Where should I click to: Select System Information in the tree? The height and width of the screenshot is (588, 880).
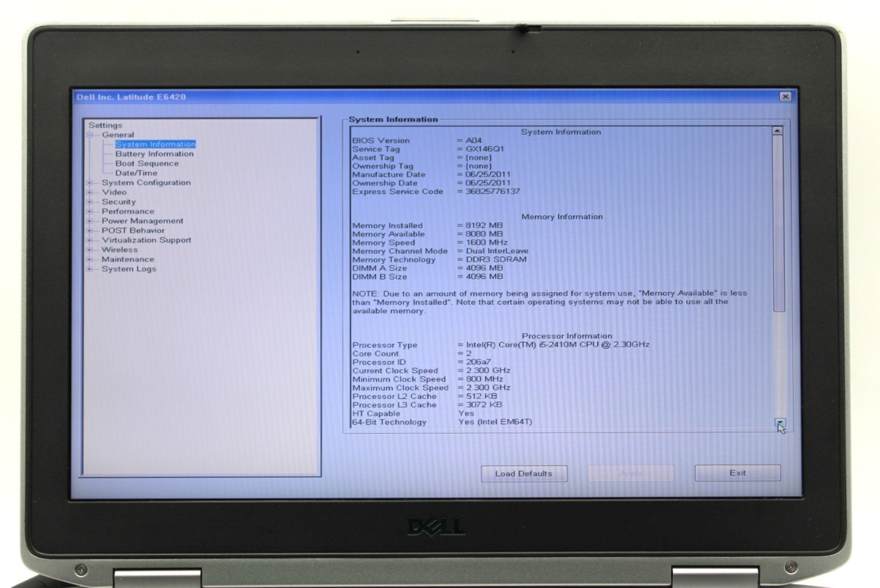155,144
